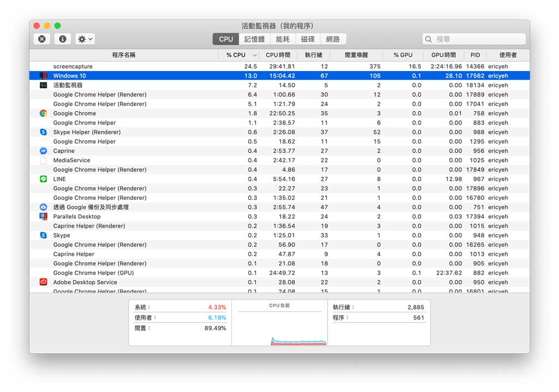Click the Skype Helper (Renderer) icon

[x=43, y=132]
